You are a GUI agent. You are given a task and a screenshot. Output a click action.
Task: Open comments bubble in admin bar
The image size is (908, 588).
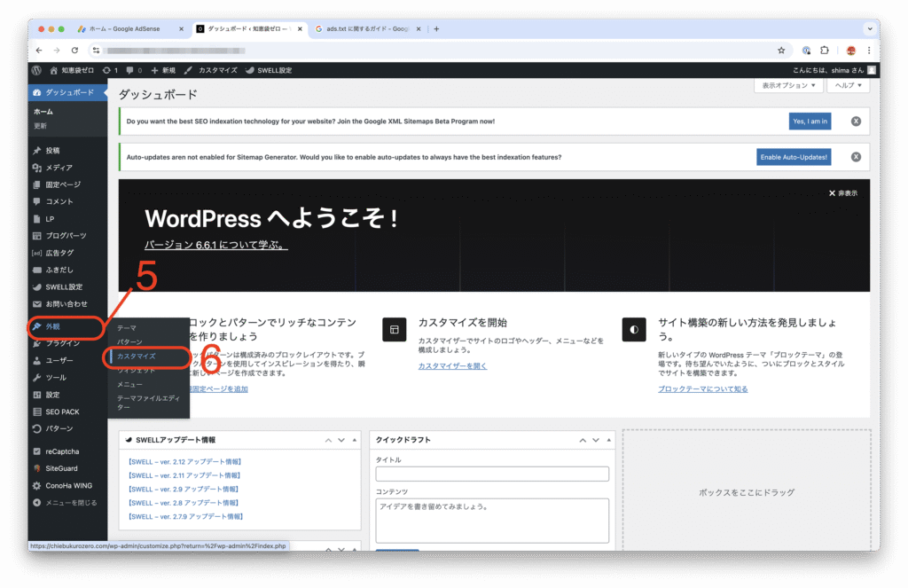click(134, 70)
